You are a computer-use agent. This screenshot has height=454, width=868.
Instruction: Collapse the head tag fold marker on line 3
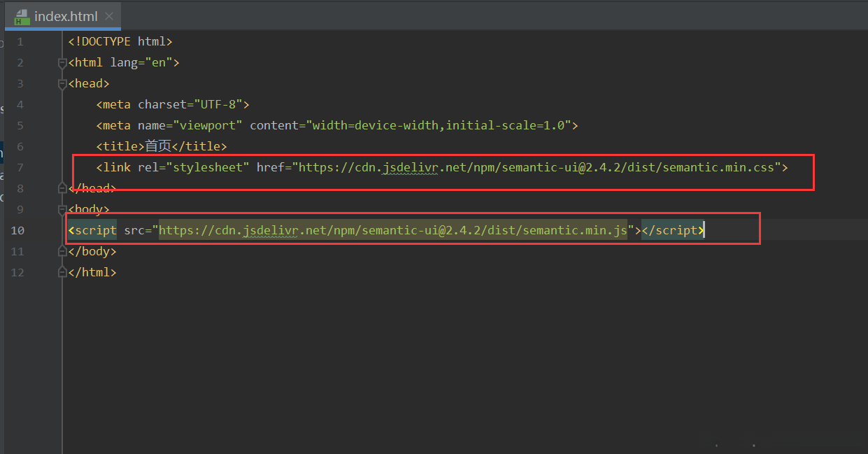coord(63,84)
